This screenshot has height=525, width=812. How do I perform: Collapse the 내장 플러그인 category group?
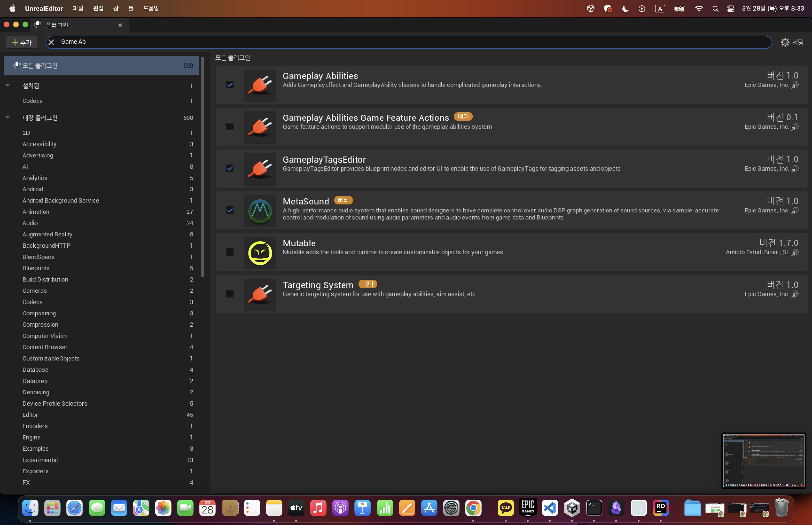coord(8,117)
